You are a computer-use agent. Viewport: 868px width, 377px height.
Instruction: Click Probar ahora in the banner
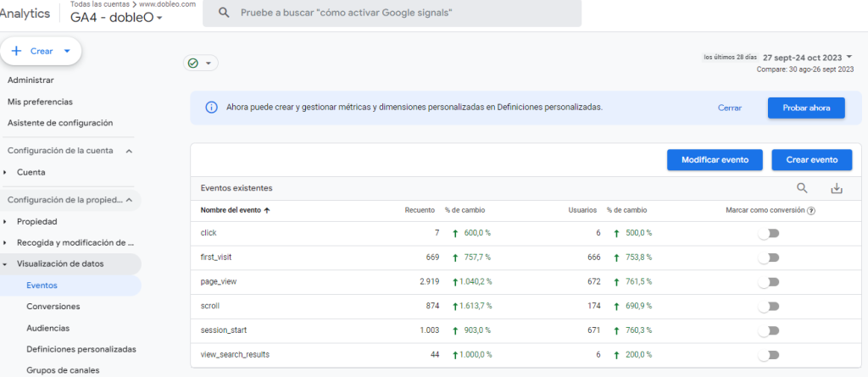point(805,108)
